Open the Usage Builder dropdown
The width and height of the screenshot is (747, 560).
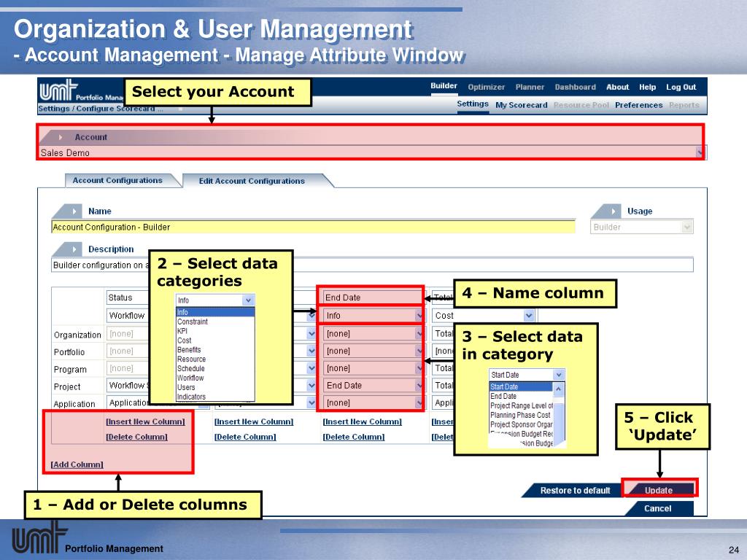[687, 227]
